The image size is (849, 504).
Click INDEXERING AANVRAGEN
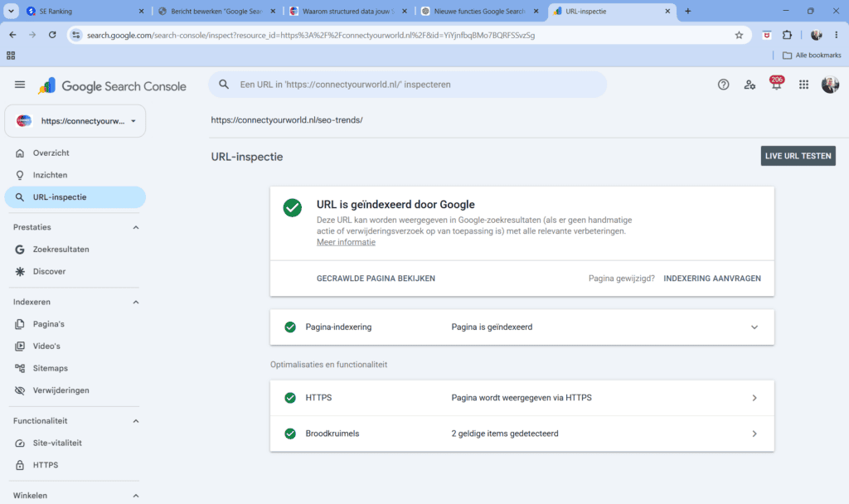point(712,279)
